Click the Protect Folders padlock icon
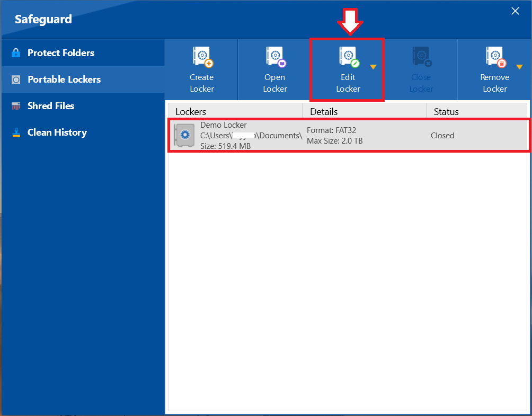The width and height of the screenshot is (532, 416). [x=15, y=53]
